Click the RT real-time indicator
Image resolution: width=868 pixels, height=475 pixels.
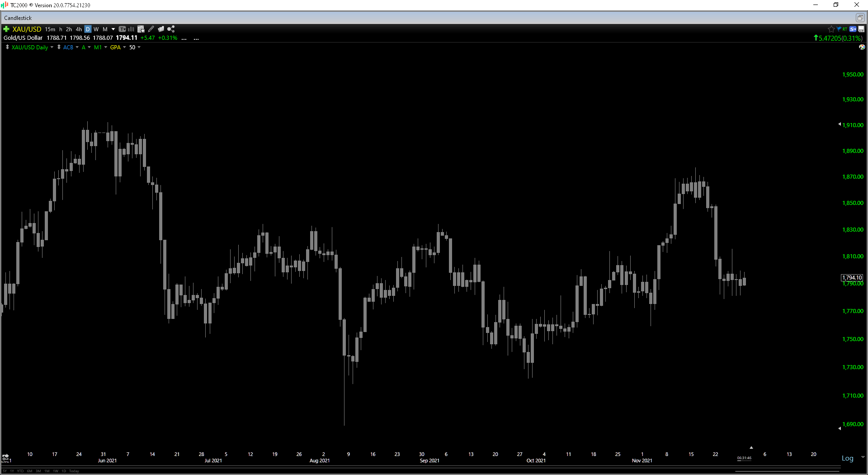point(844,29)
